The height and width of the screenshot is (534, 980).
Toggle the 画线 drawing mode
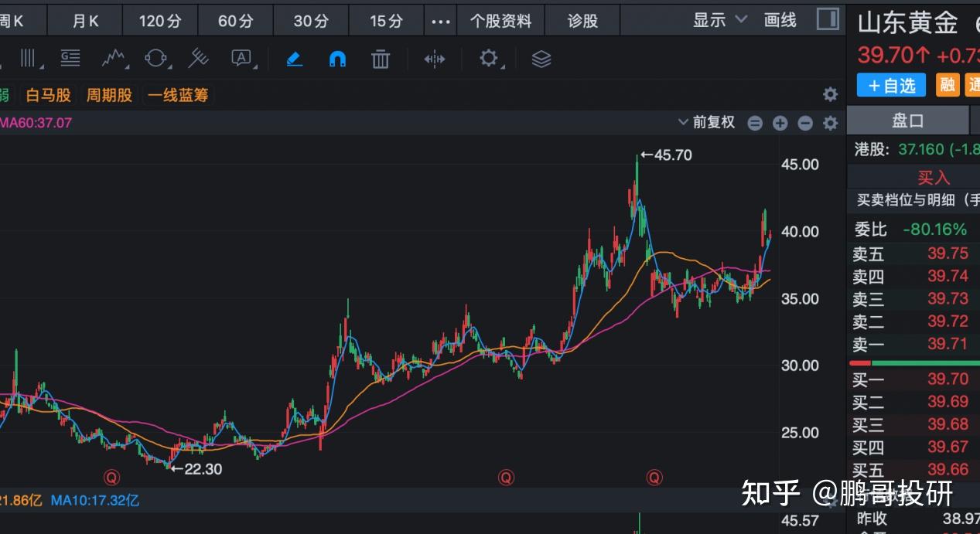click(779, 20)
